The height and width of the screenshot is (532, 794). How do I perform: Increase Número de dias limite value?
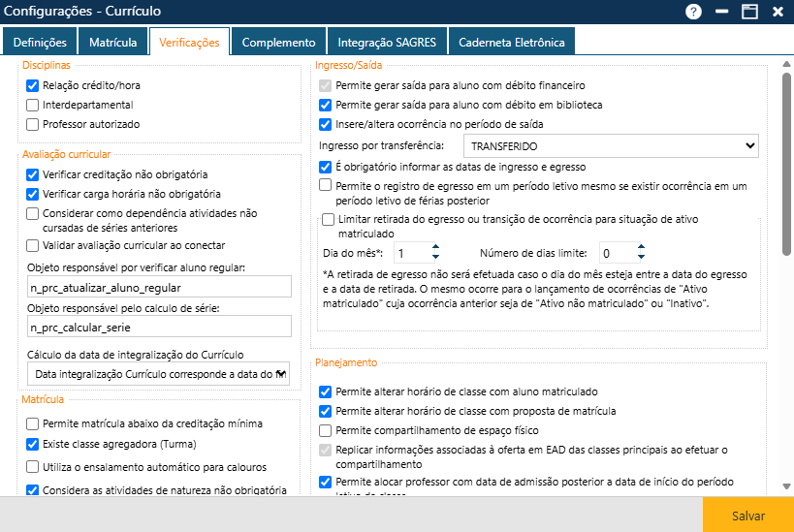click(641, 247)
